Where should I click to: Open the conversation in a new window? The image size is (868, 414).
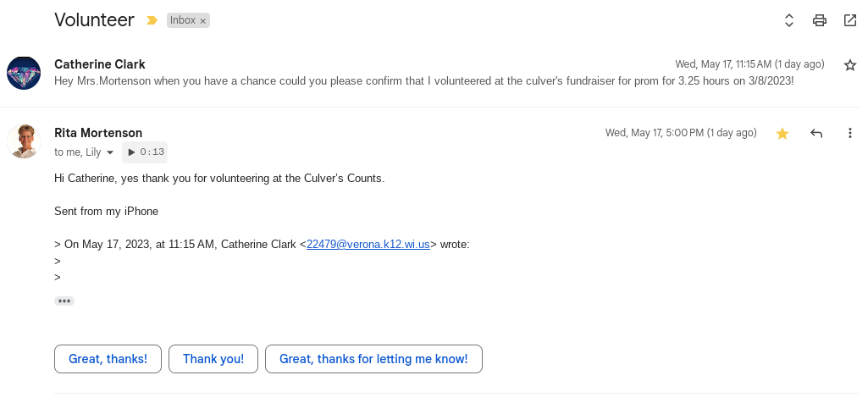(850, 20)
